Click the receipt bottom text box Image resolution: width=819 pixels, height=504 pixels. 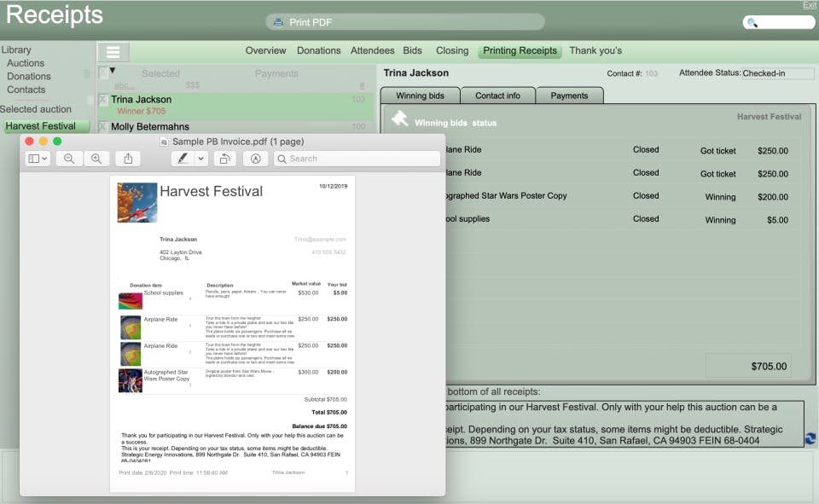click(x=624, y=424)
